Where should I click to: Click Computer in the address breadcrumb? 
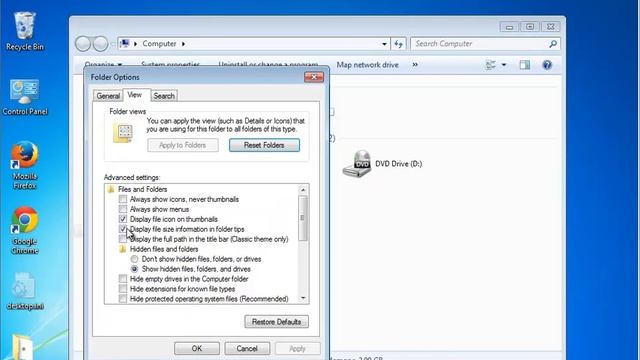click(159, 44)
